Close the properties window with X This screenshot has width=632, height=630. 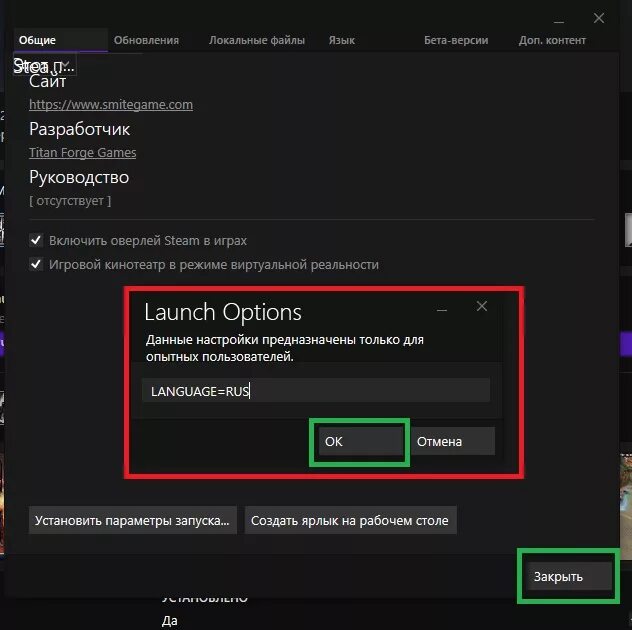(599, 18)
